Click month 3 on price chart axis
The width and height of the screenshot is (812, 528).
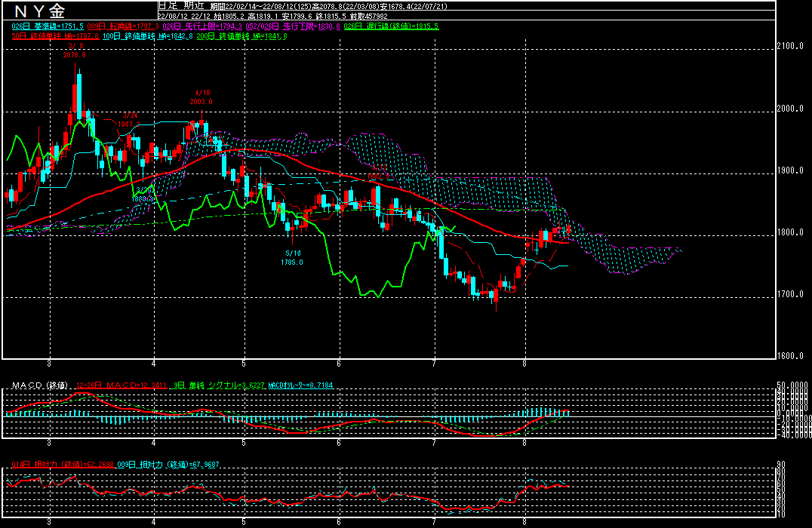[x=49, y=364]
